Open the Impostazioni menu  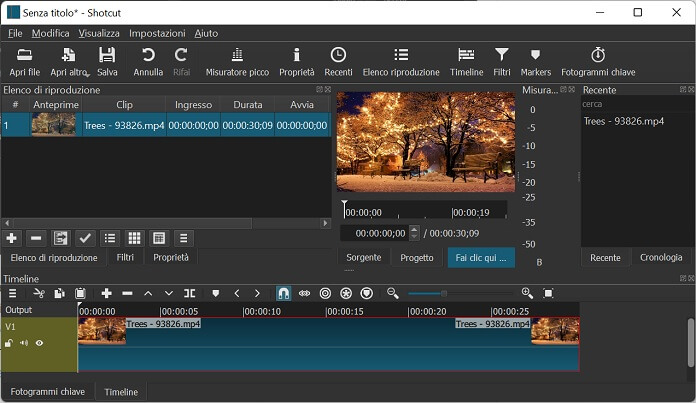click(157, 33)
